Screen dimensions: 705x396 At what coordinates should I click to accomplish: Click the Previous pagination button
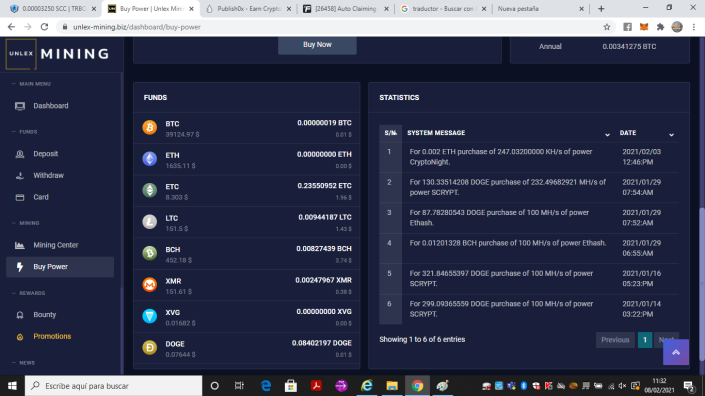(x=615, y=340)
